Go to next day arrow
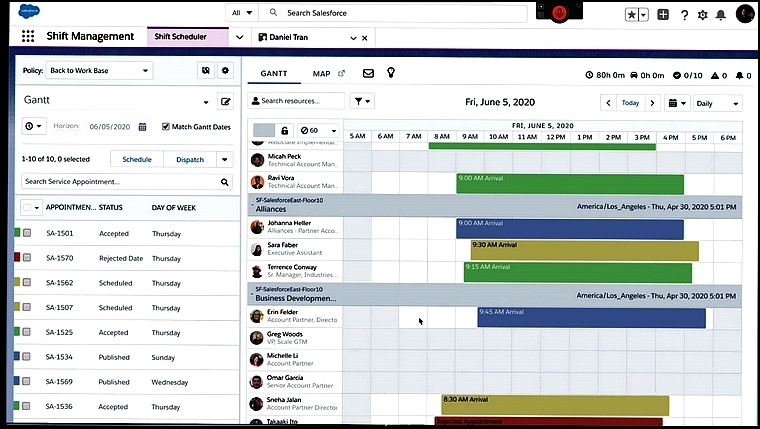 (x=652, y=103)
